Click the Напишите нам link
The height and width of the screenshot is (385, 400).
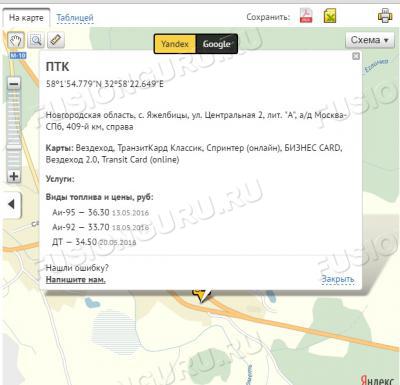(76, 280)
